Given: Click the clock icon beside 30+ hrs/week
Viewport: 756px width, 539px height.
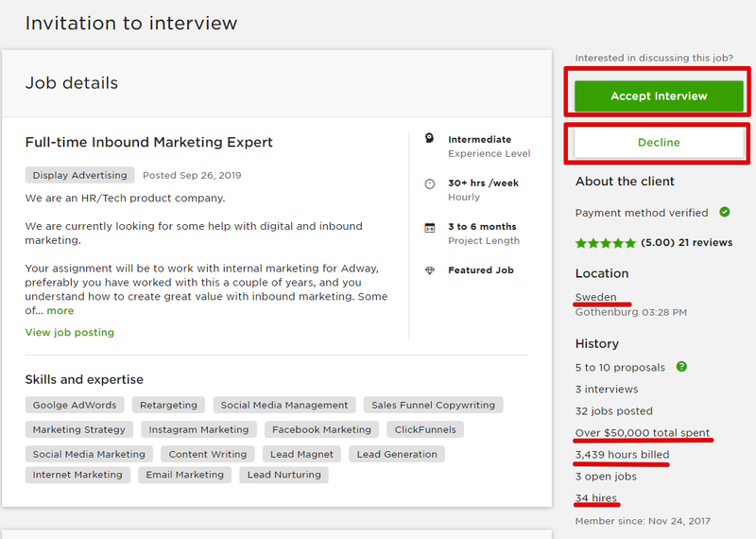Looking at the screenshot, I should [429, 183].
